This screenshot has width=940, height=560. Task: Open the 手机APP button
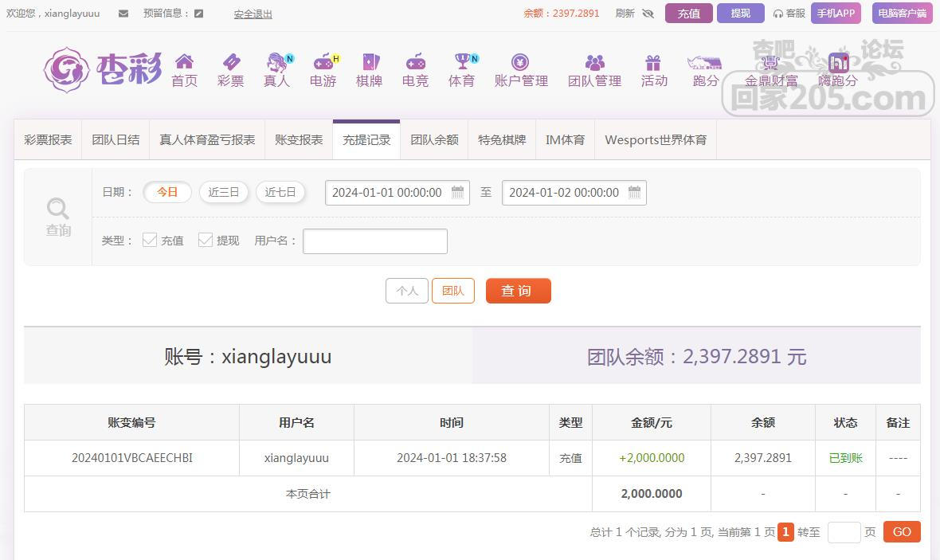(836, 14)
